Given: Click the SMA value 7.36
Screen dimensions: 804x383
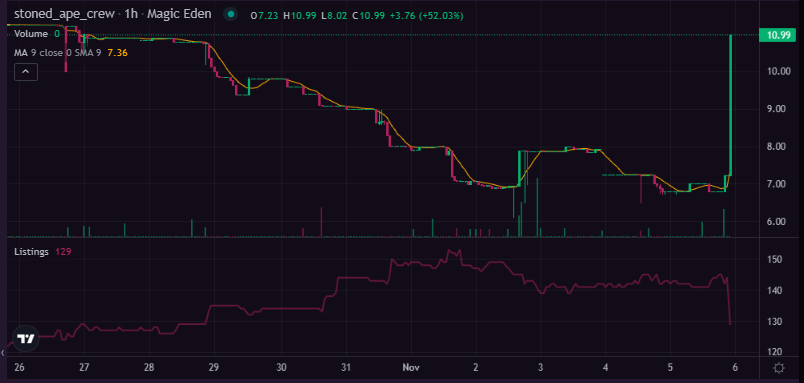Looking at the screenshot, I should tap(117, 52).
